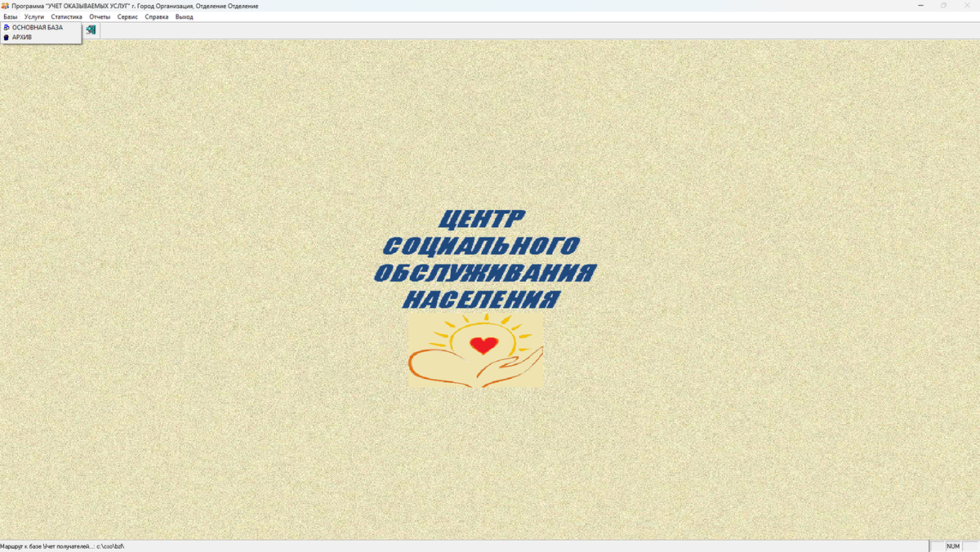
Task: Click the application icon in the title bar
Action: [x=6, y=6]
